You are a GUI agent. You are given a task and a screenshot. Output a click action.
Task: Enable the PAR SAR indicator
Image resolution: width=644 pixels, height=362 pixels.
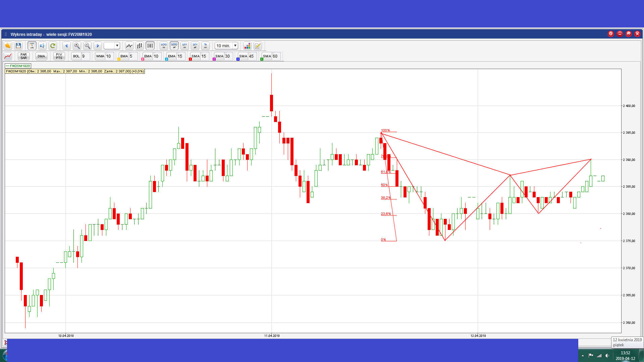click(23, 56)
